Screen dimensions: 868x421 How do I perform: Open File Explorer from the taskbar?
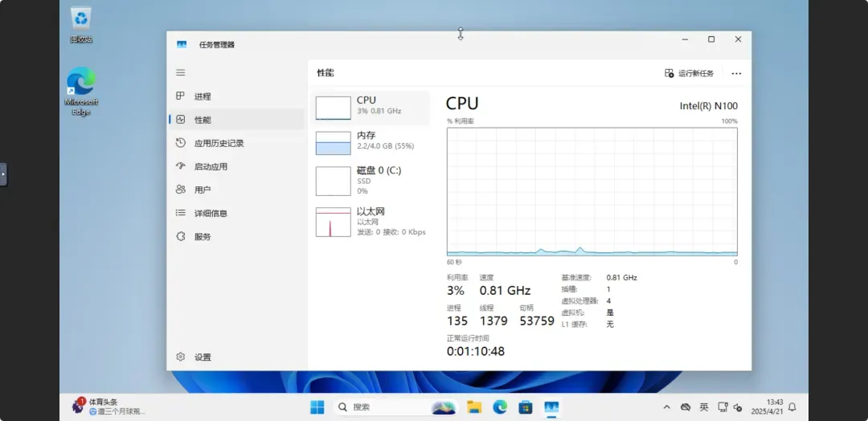474,407
